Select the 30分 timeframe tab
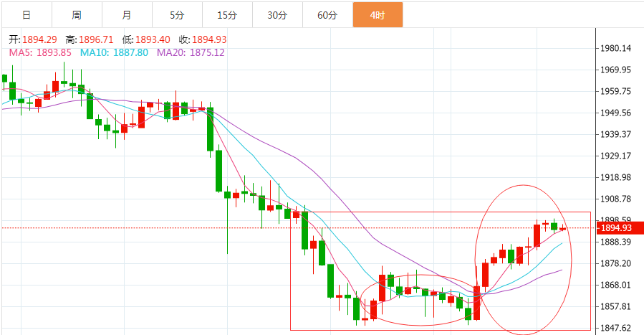Image resolution: width=644 pixels, height=335 pixels. click(277, 15)
